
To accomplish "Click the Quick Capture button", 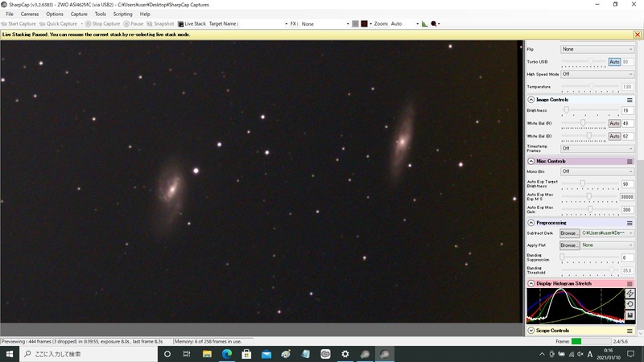I will pos(59,24).
